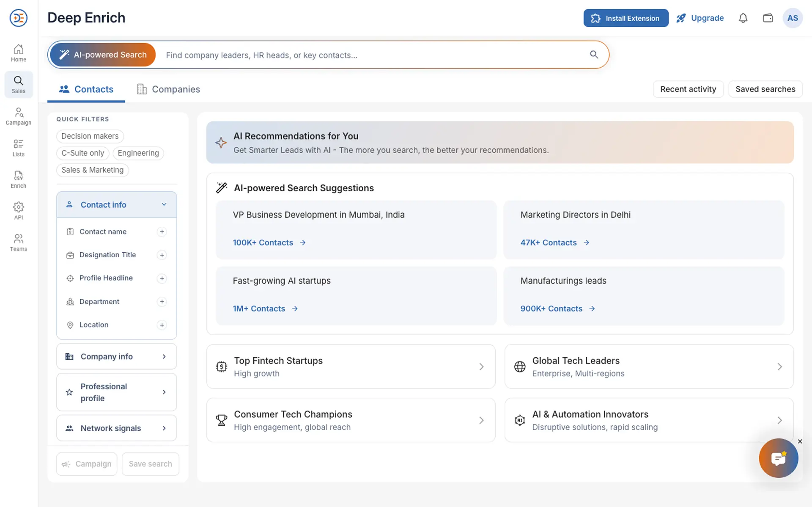Click the magic wand icon beside Search Suggestions

[222, 187]
